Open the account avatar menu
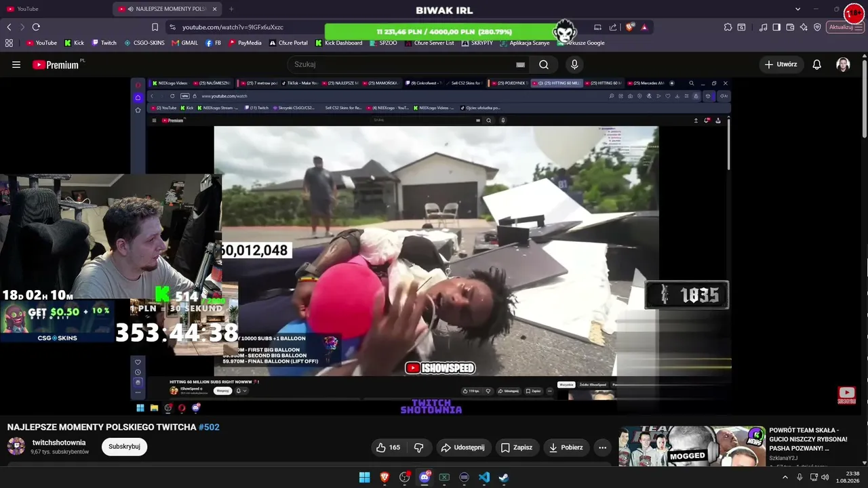The width and height of the screenshot is (868, 488). click(x=843, y=64)
